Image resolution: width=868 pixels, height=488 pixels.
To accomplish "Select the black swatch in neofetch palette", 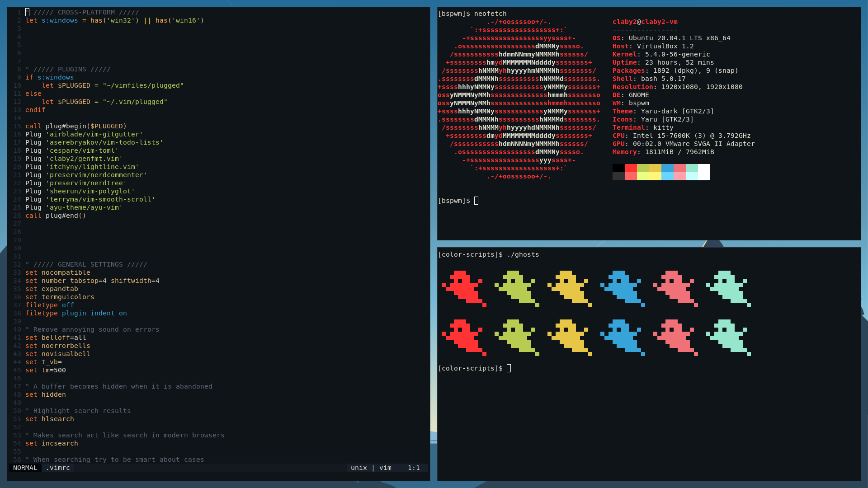I will 618,168.
